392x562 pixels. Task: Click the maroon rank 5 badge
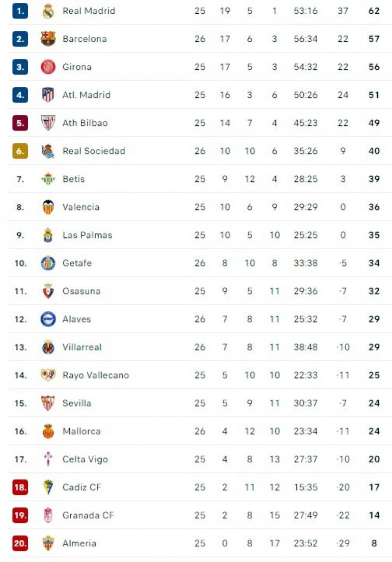pos(20,123)
